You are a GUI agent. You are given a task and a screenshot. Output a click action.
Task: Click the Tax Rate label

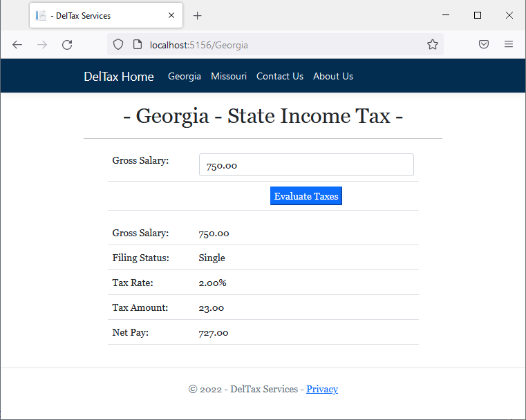133,283
